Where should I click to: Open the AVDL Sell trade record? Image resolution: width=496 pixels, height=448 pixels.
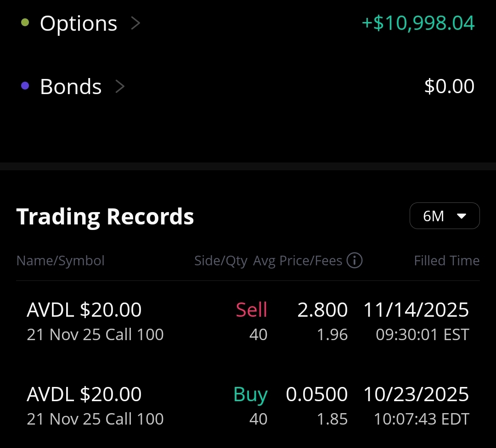coord(248,321)
